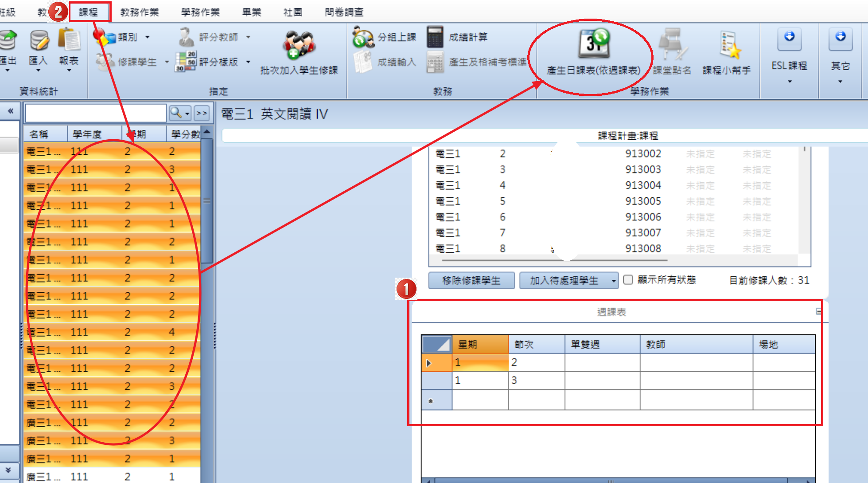Click the >> advanced search button
Viewport: 868px width, 483px height.
(x=202, y=113)
